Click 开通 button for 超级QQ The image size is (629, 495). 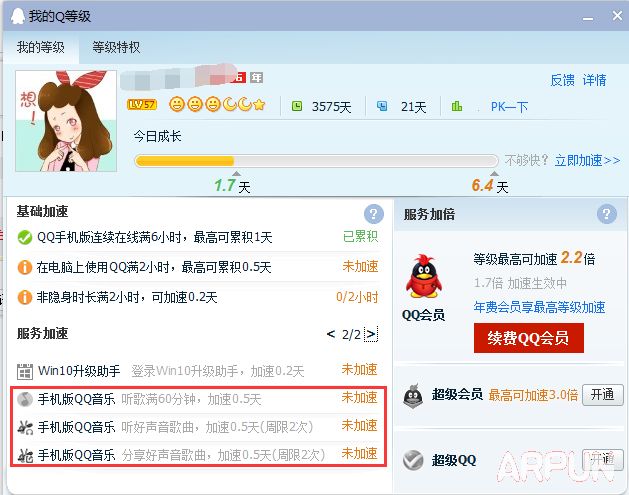coord(603,459)
